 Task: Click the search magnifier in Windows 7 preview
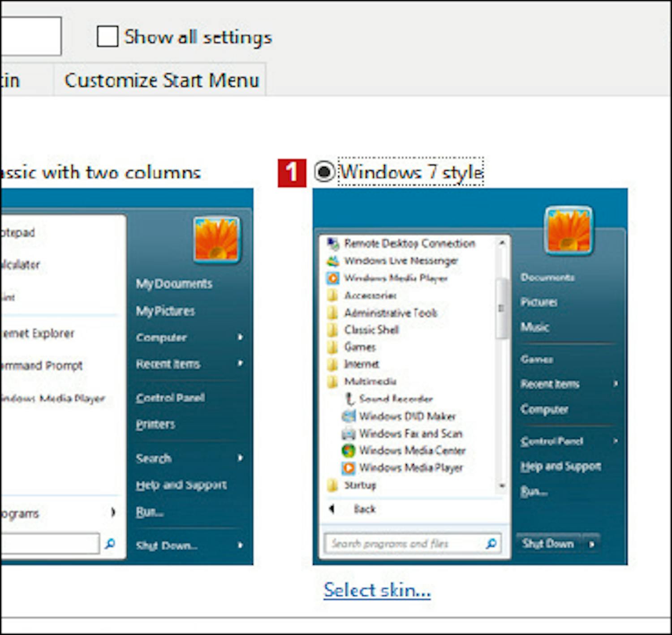coord(491,544)
